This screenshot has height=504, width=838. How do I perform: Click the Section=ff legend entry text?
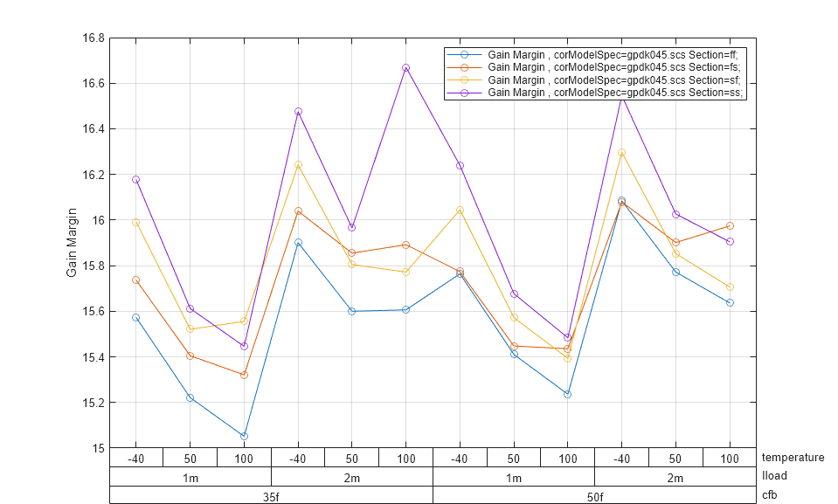(x=616, y=54)
